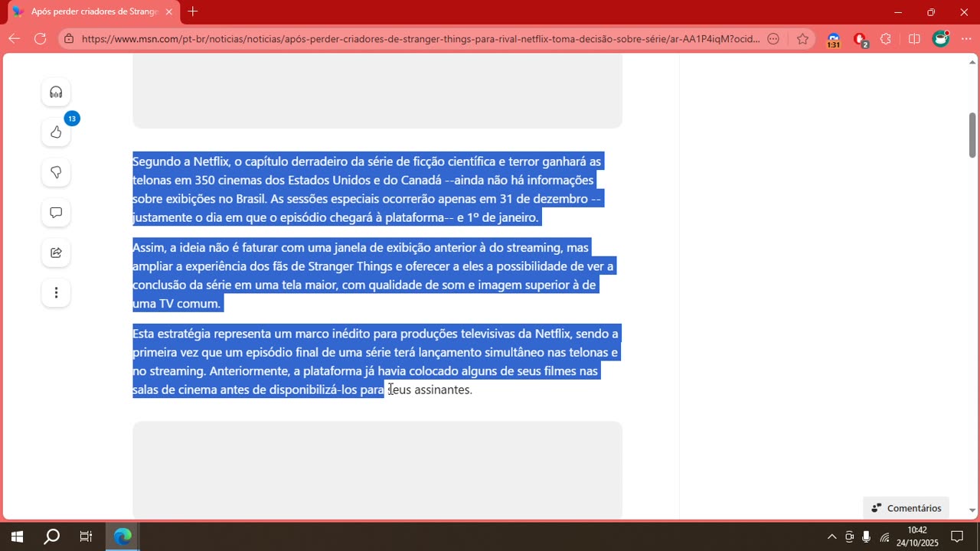980x551 pixels.
Task: Open the browser Settings and more menu
Action: (965, 39)
